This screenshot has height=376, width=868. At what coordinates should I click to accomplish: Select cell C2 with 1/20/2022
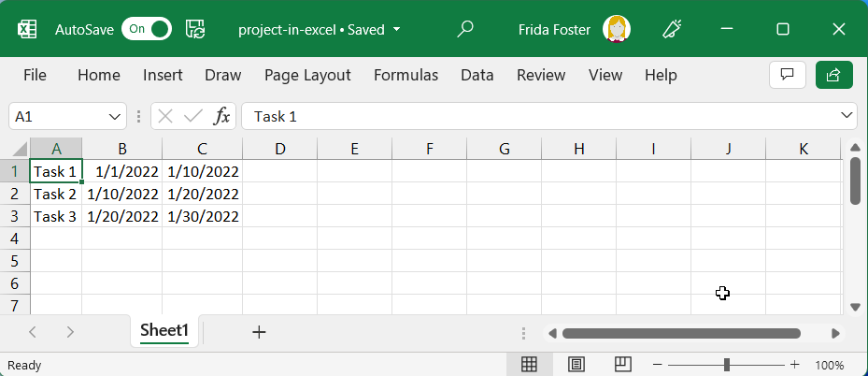click(x=203, y=194)
